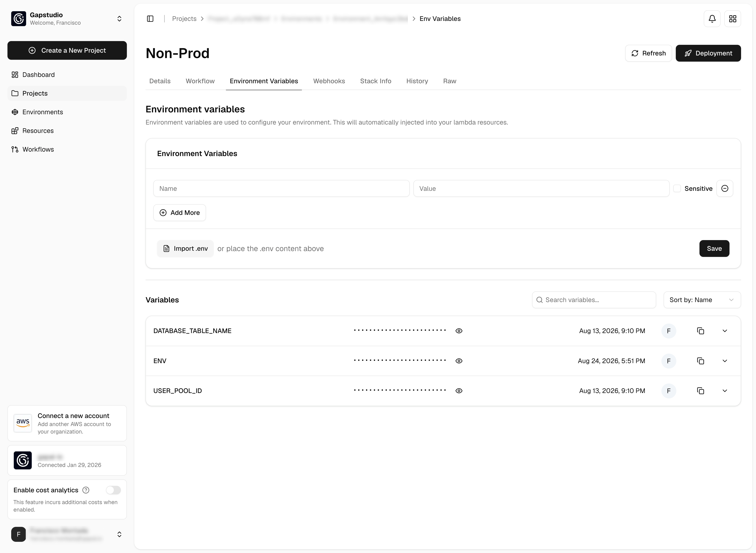
Task: Click the Workflows branch icon
Action: (15, 149)
